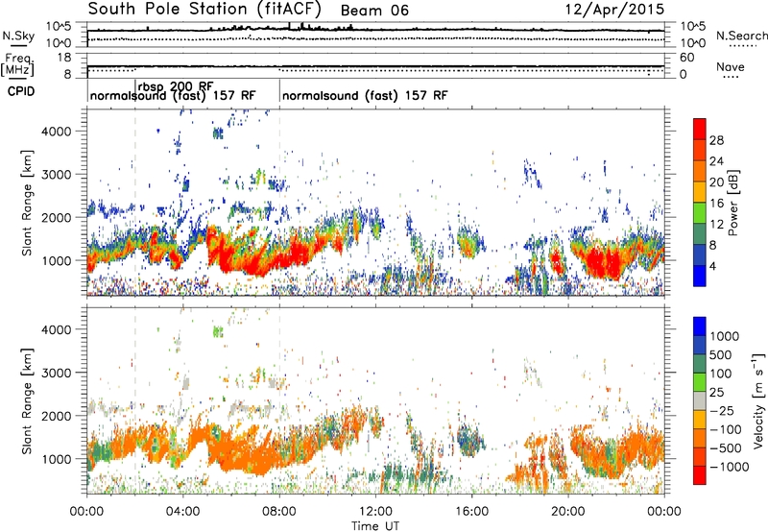Pick the light green 12–16 dB Power segment
The width and height of the screenshot is (768, 532).
point(700,213)
